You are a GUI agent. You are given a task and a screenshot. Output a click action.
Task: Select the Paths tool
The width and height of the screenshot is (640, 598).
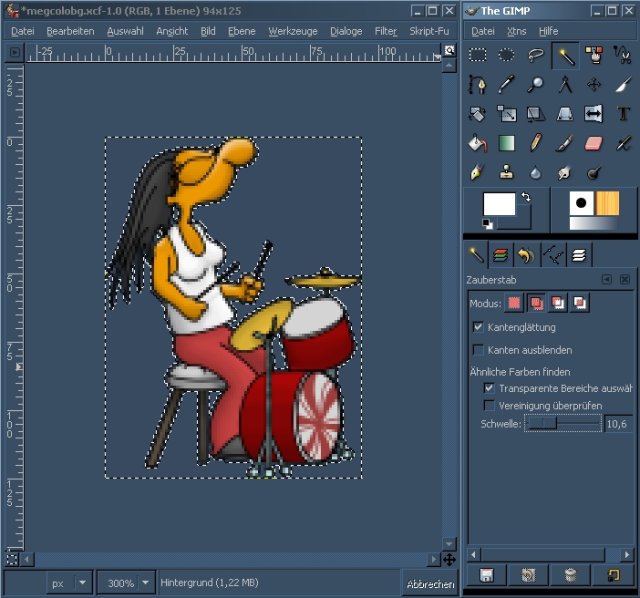(x=477, y=84)
